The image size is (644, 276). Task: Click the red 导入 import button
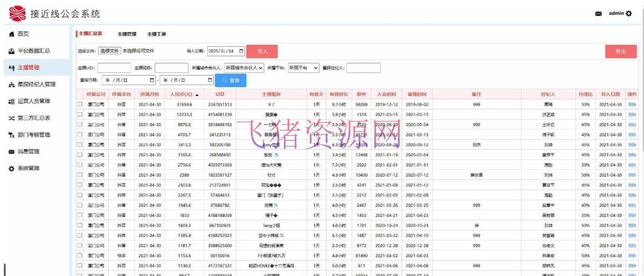[262, 51]
